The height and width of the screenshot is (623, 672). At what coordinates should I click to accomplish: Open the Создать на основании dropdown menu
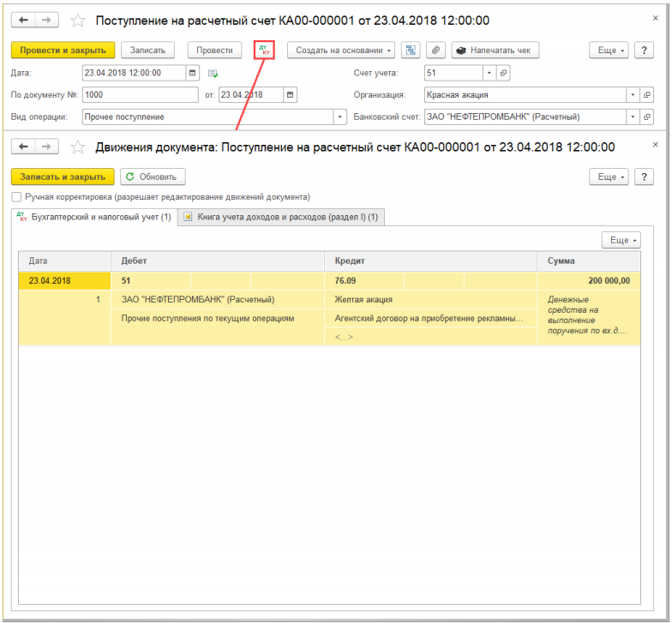(341, 50)
